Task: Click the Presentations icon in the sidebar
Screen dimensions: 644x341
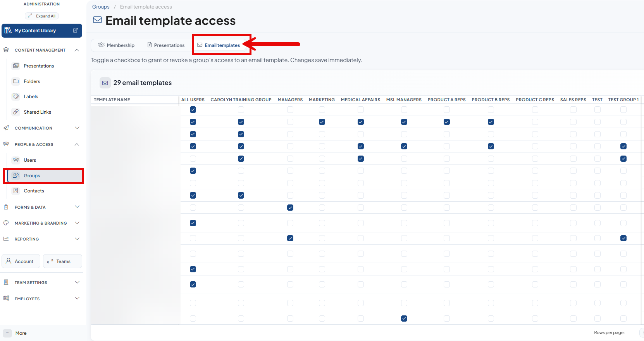Action: pyautogui.click(x=16, y=66)
